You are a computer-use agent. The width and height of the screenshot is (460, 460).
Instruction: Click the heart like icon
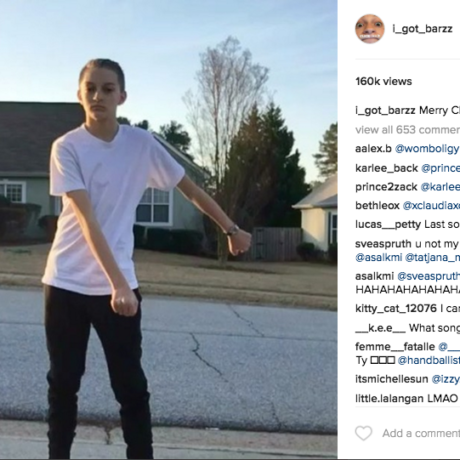363,433
